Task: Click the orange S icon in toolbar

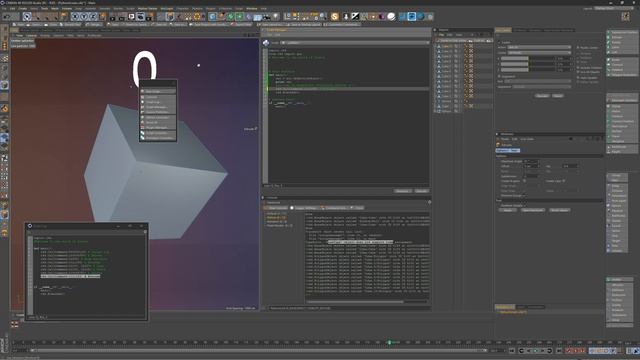Action: [x=335, y=16]
